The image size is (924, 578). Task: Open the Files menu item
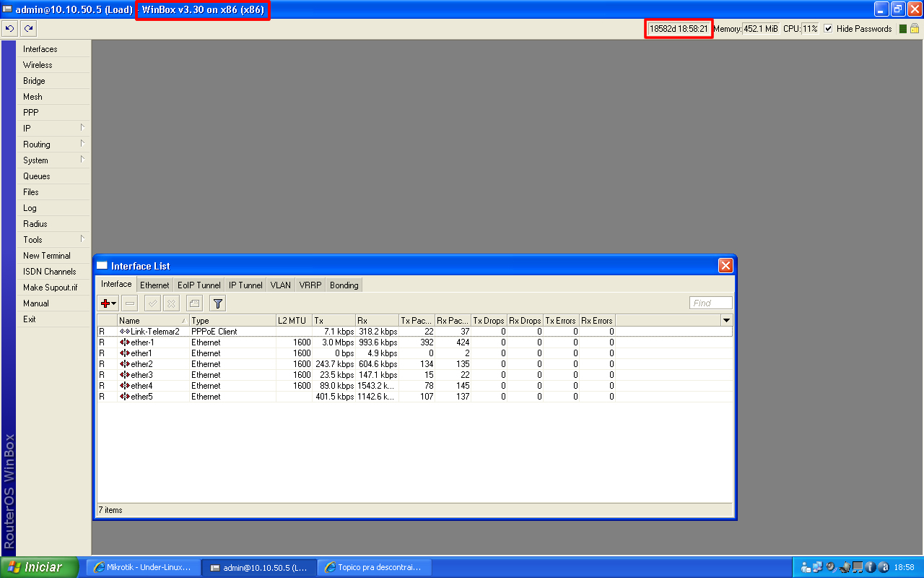coord(53,192)
